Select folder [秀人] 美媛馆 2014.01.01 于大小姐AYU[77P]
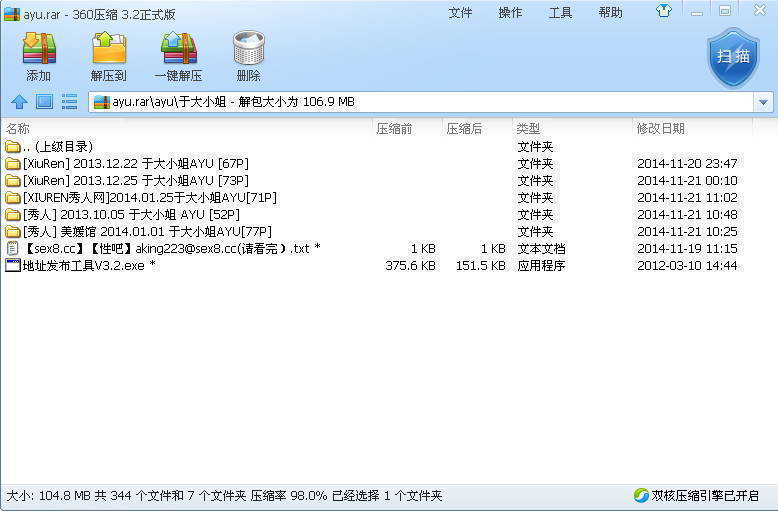Viewport: 778px width, 511px height. pyautogui.click(x=147, y=232)
